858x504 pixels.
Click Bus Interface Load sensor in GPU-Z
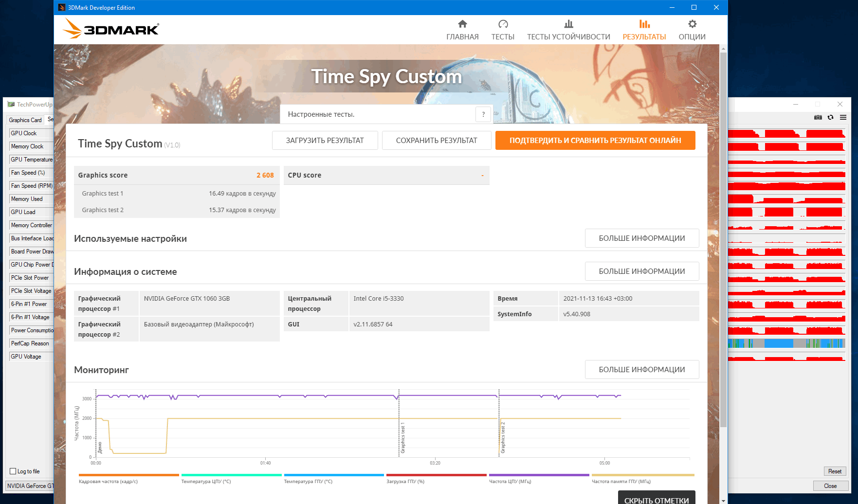[31, 238]
